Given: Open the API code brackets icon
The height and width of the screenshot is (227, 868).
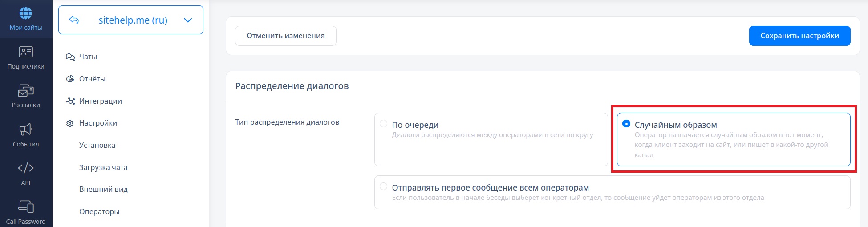Looking at the screenshot, I should tap(26, 168).
